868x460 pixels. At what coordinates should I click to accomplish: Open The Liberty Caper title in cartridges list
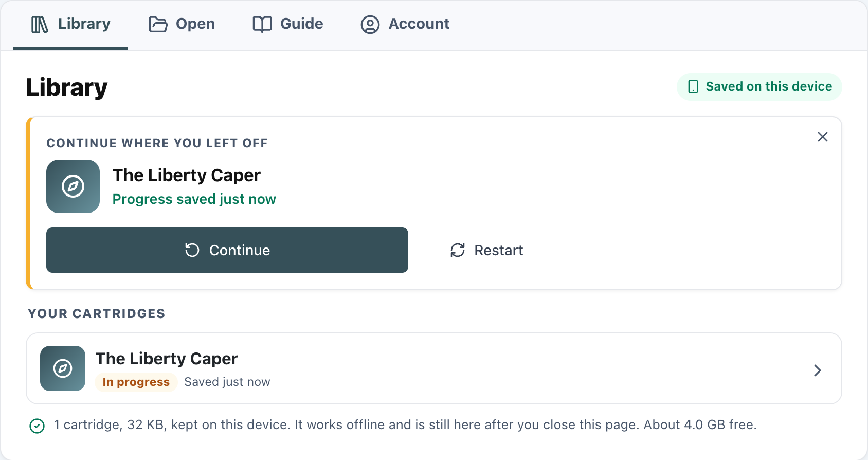tap(167, 359)
